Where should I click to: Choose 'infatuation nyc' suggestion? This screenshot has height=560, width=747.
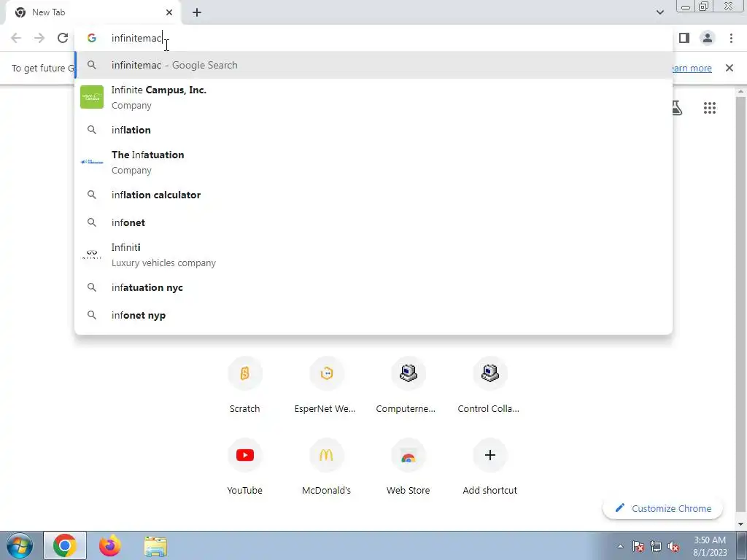373,287
